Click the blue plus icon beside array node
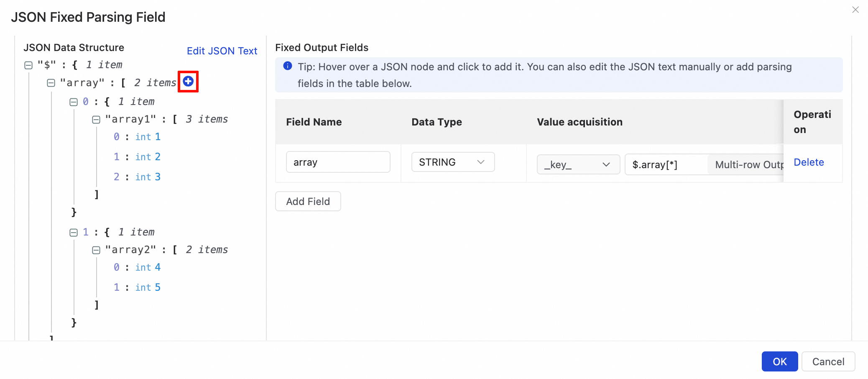Viewport: 868px width, 379px height. [188, 82]
